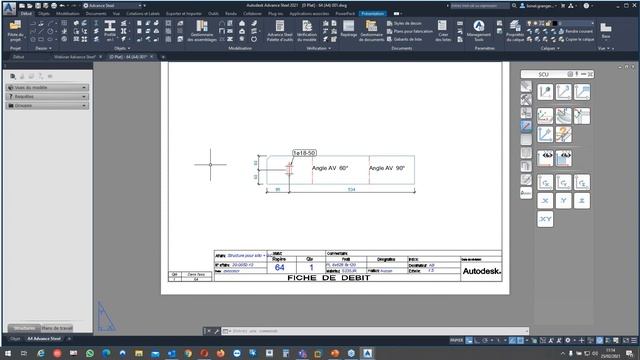Switch to Modélisation ribbon tab
Screen dimensions: 640x360
[68, 13]
